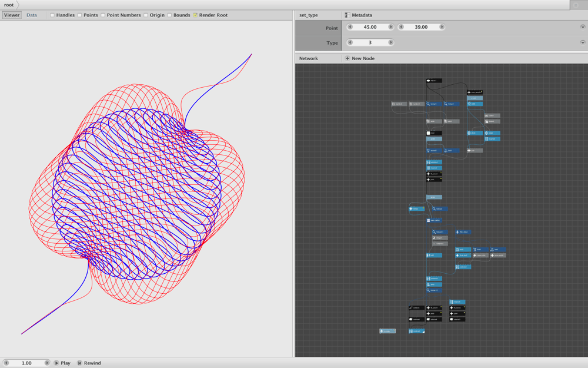Select the set_type node in the network
This screenshot has width=588, height=368.
tap(387, 331)
